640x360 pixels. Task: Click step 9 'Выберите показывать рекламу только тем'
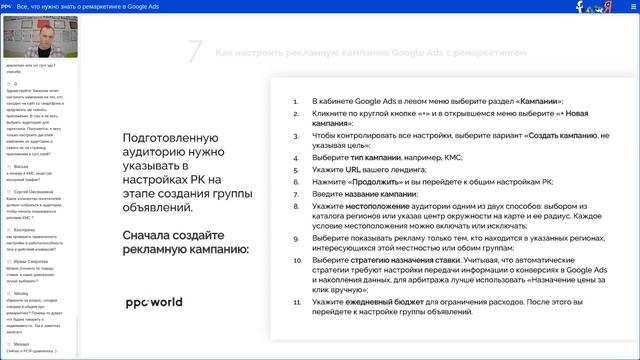[x=459, y=243]
